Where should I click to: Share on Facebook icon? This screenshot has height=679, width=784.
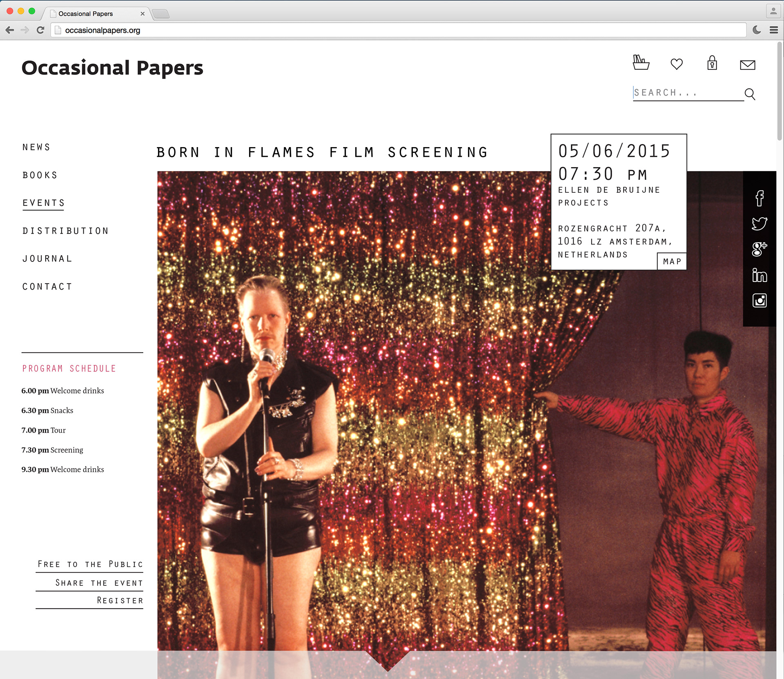click(x=759, y=198)
